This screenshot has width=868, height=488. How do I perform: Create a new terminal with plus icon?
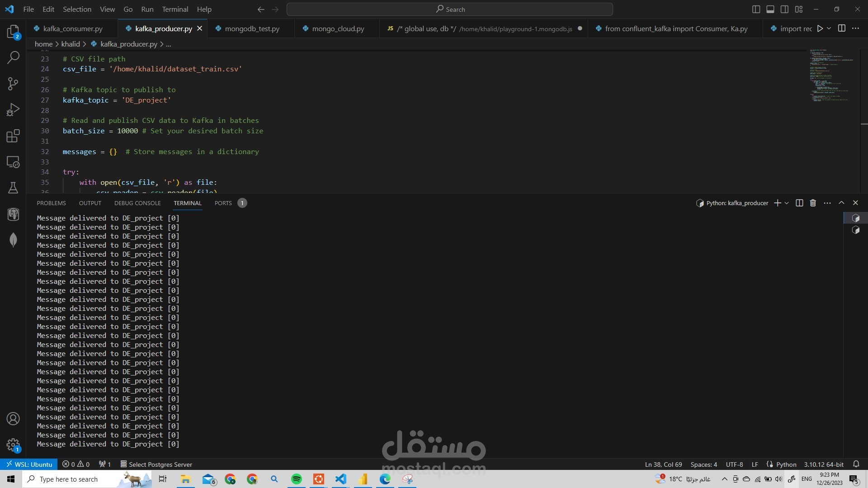(x=777, y=203)
